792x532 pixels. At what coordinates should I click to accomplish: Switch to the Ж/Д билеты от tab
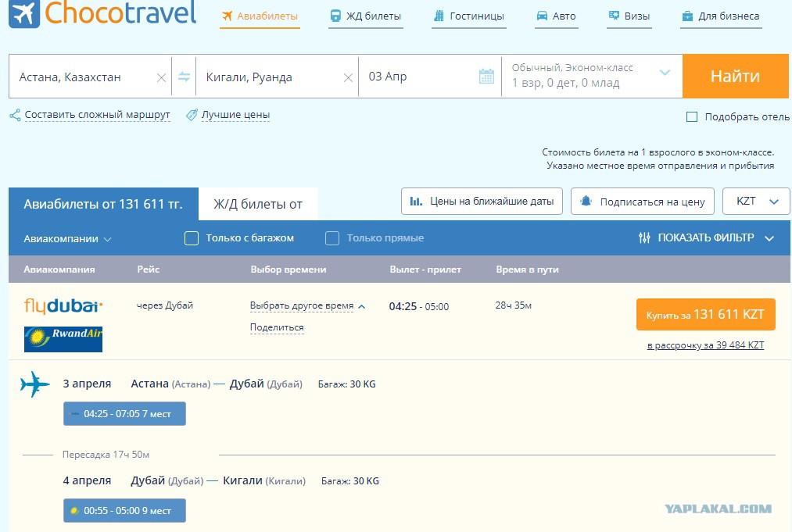pos(258,204)
